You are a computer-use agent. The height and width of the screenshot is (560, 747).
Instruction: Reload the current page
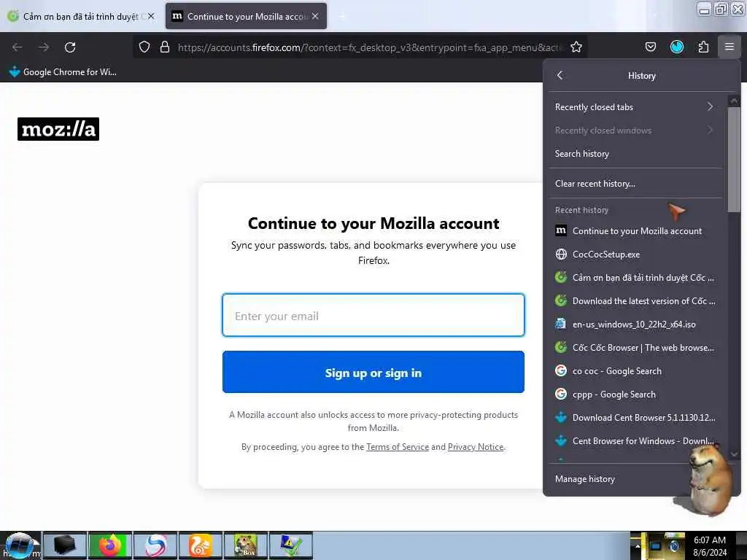70,47
